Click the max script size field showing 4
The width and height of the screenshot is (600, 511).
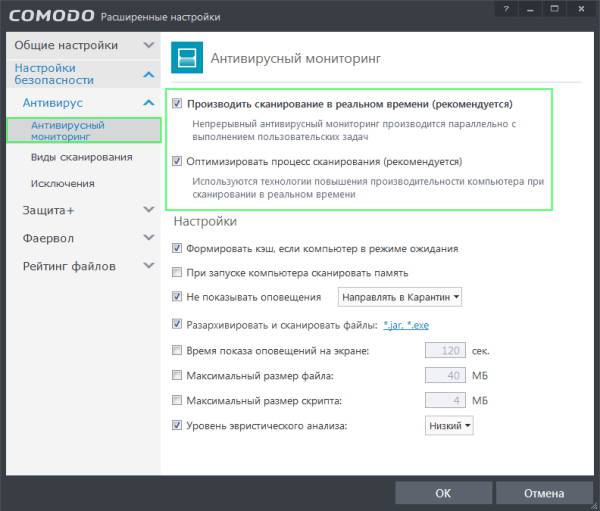(x=445, y=401)
